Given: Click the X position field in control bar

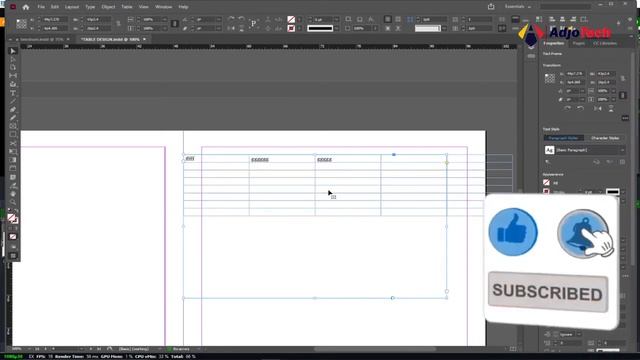Looking at the screenshot, I should tap(55, 19).
